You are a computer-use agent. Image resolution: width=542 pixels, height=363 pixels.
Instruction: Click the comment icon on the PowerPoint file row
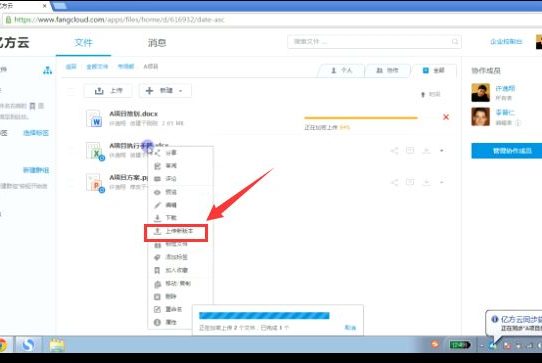click(x=410, y=182)
